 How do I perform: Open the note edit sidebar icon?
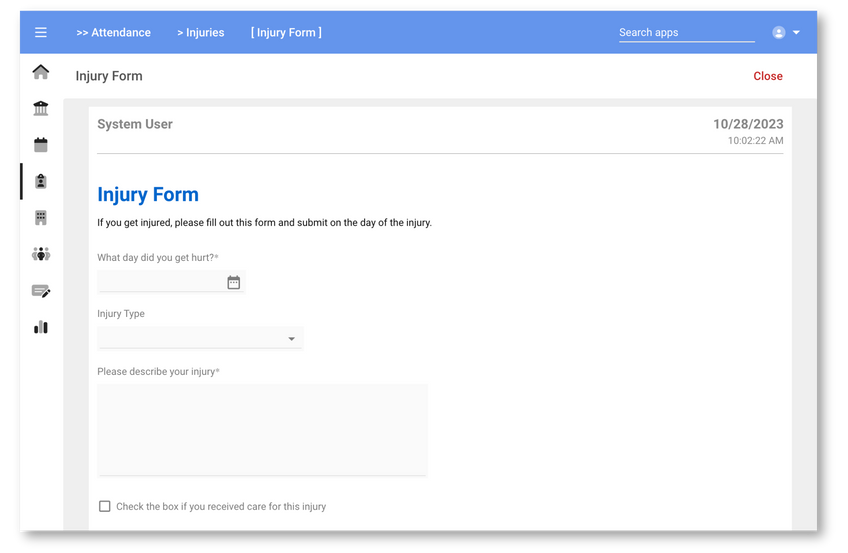pos(41,291)
